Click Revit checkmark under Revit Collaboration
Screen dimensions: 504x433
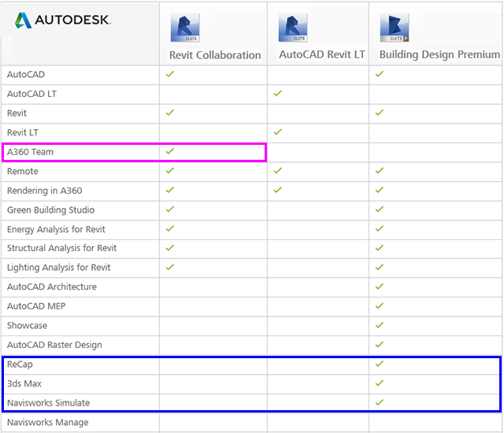point(170,113)
